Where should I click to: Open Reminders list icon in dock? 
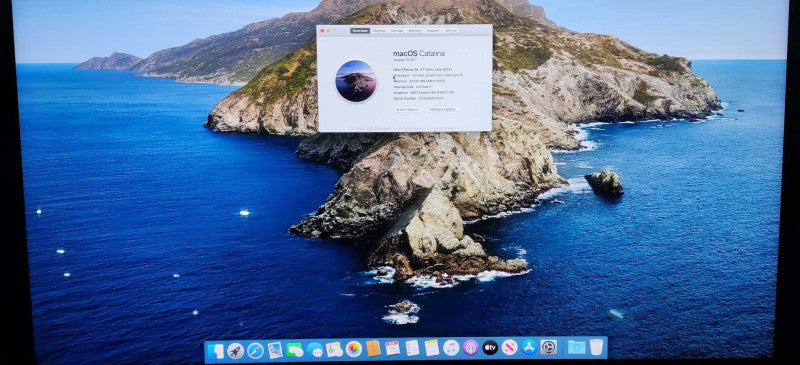(x=412, y=348)
